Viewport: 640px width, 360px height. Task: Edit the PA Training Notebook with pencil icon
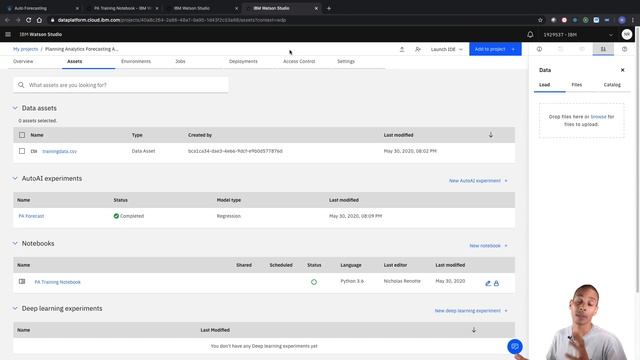488,283
